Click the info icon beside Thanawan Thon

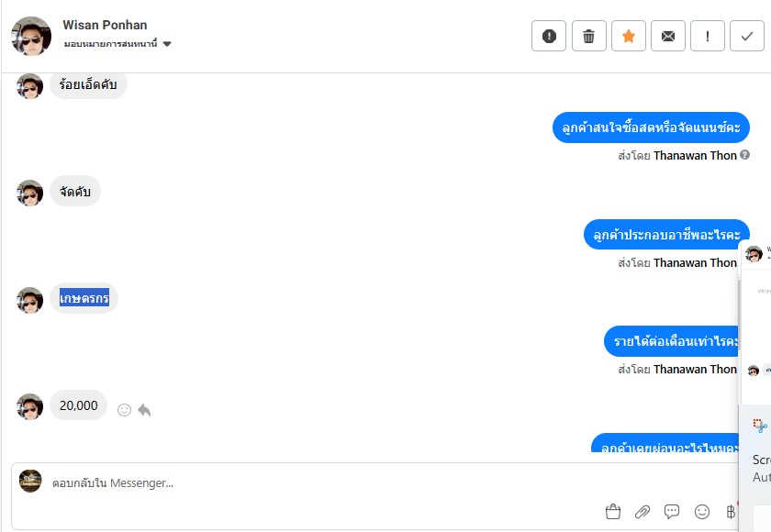[744, 155]
